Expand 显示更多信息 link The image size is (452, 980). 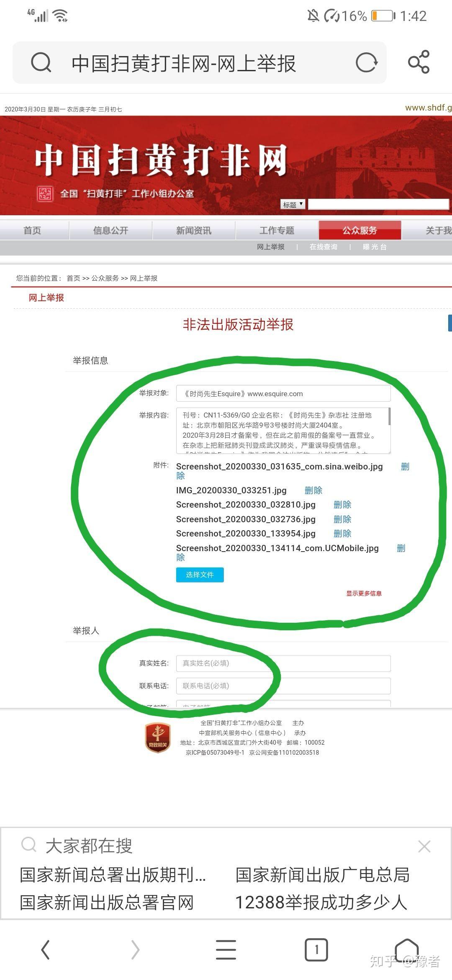click(x=364, y=593)
